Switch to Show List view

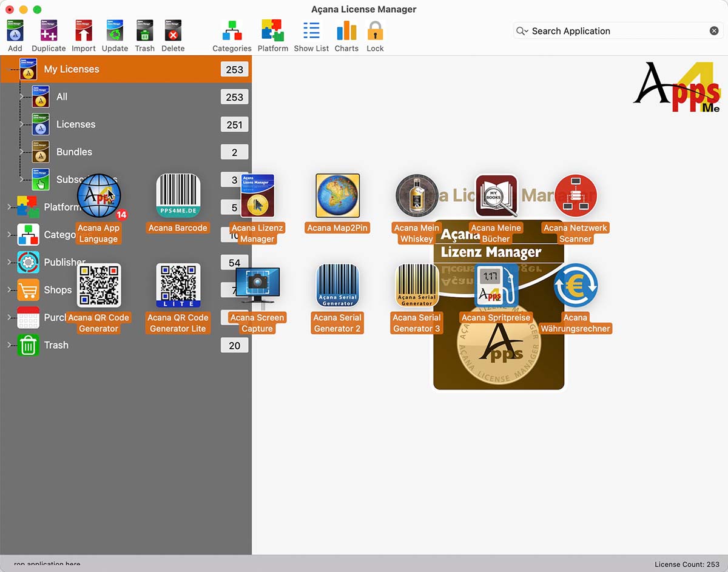311,30
